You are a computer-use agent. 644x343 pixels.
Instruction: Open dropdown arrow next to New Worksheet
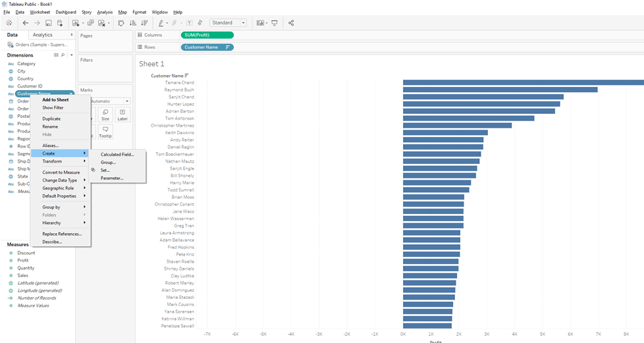[x=83, y=23]
